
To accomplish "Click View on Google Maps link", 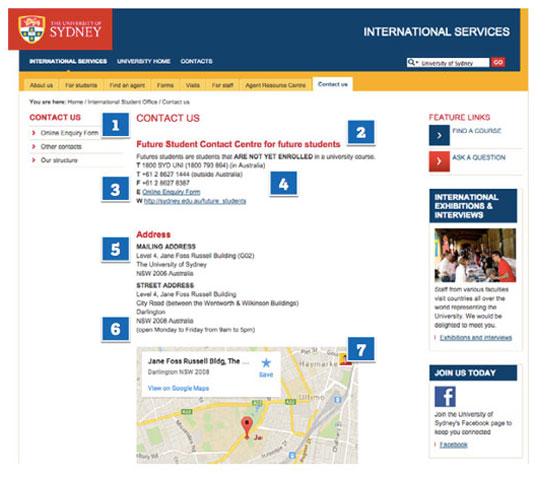I will pos(178,388).
